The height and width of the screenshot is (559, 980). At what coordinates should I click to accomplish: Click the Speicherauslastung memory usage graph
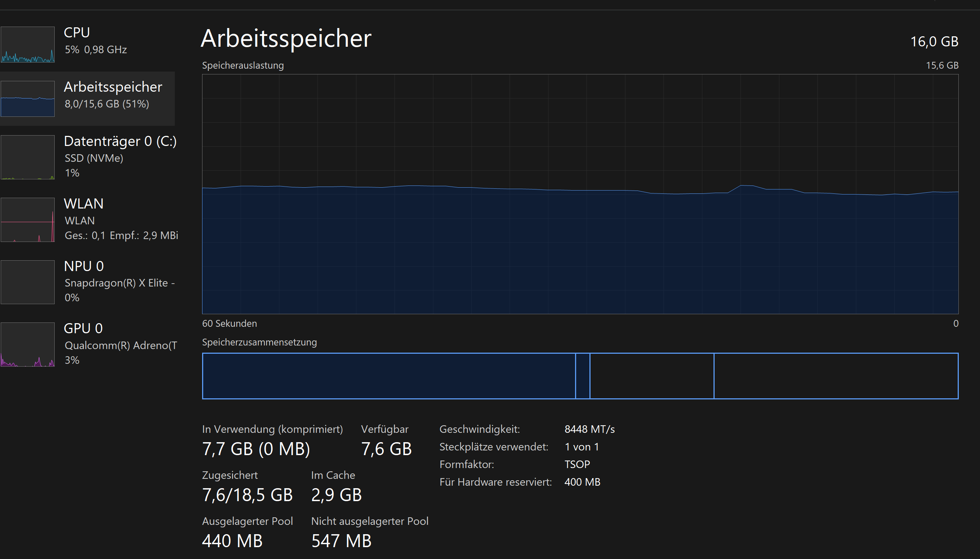tap(580, 194)
